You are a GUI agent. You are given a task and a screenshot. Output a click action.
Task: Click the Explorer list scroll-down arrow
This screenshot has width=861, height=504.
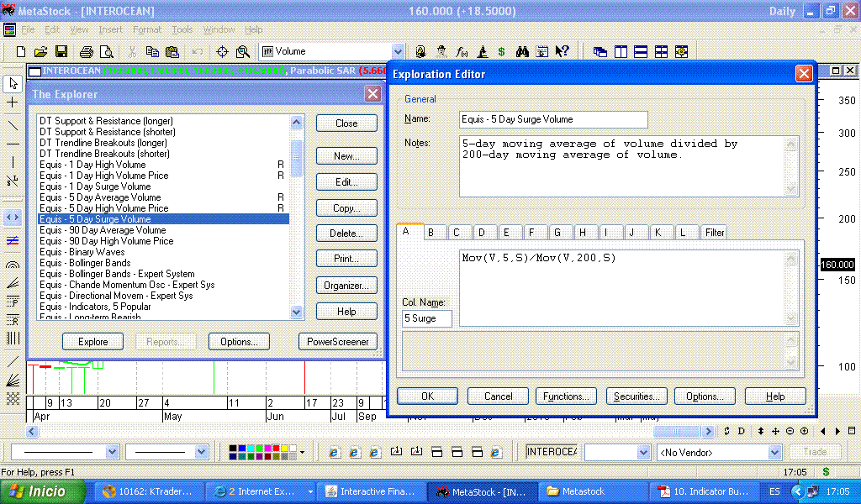pyautogui.click(x=297, y=312)
